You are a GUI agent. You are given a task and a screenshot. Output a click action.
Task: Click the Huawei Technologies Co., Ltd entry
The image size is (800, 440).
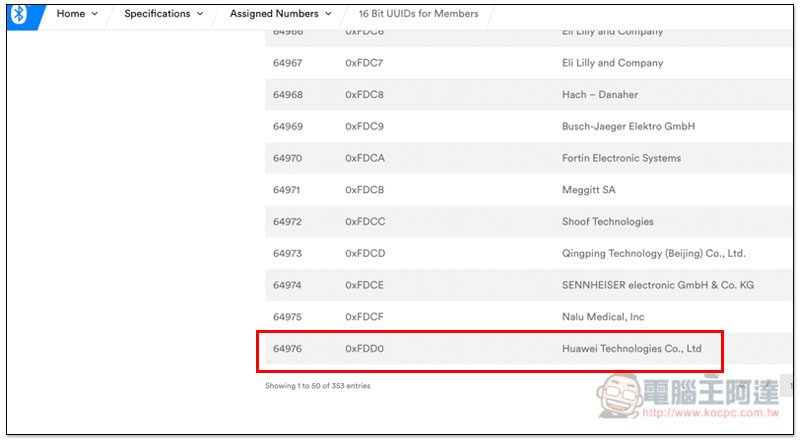pos(632,349)
